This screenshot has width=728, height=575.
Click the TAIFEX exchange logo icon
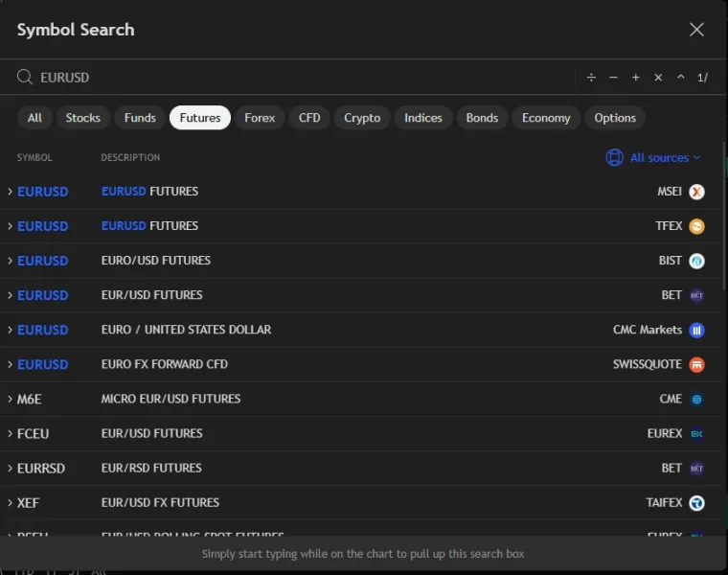(x=696, y=502)
